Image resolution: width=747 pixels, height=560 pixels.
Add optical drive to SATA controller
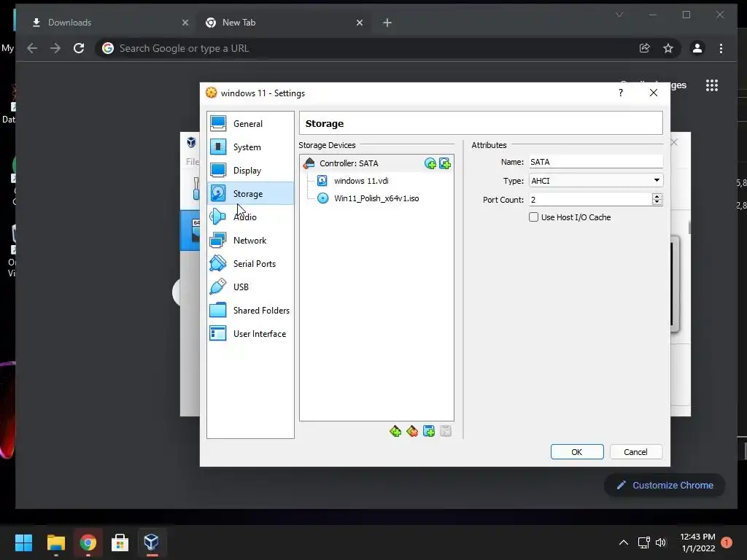pyautogui.click(x=430, y=164)
